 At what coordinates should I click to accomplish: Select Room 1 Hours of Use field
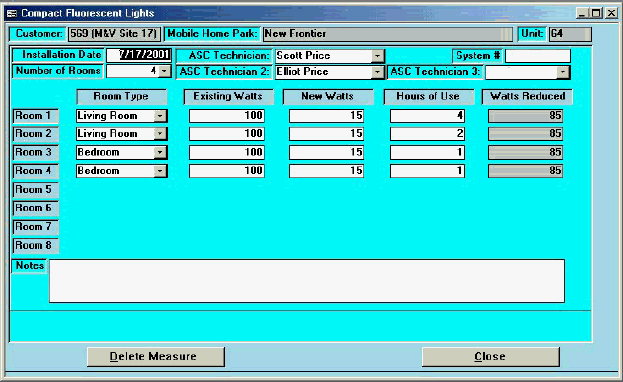point(427,116)
